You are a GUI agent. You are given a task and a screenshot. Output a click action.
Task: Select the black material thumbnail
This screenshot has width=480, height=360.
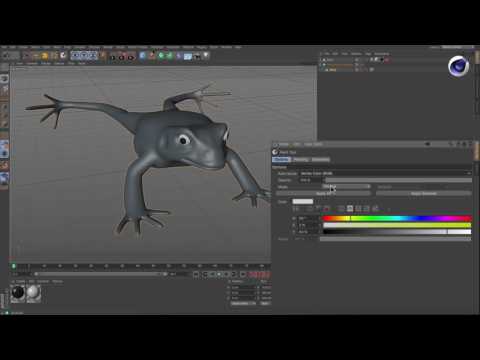click(18, 293)
